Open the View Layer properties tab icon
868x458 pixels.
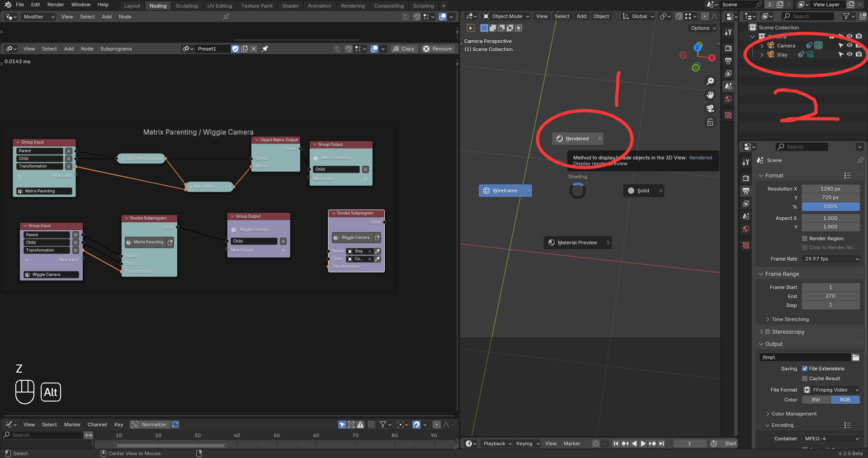tap(746, 204)
